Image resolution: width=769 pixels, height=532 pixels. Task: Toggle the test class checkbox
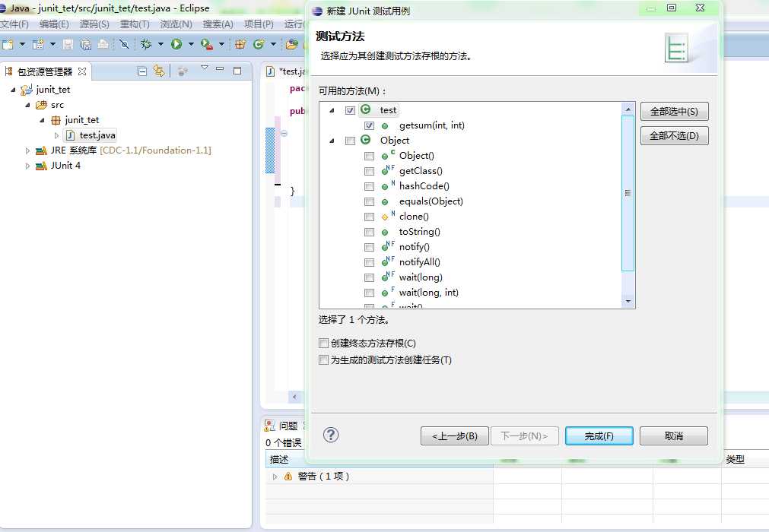(x=350, y=111)
